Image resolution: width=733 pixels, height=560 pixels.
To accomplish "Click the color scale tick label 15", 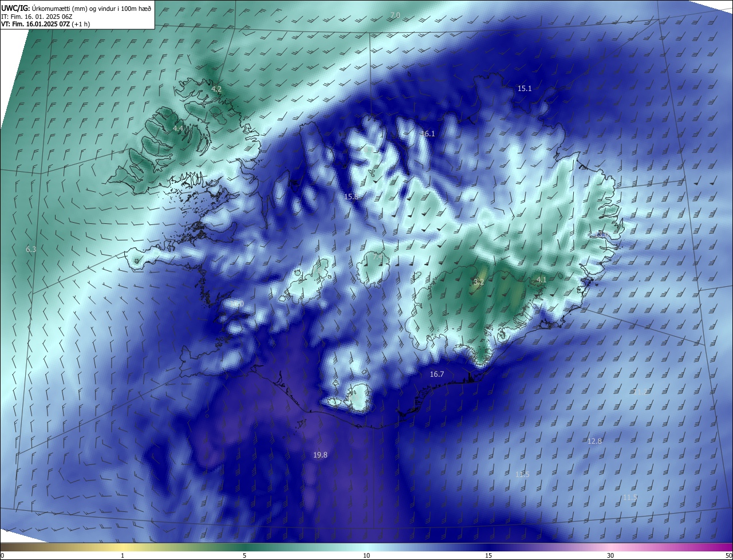I will click(x=488, y=555).
